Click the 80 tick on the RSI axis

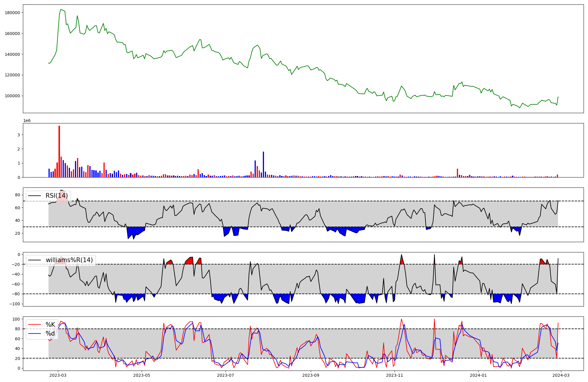[x=17, y=195]
